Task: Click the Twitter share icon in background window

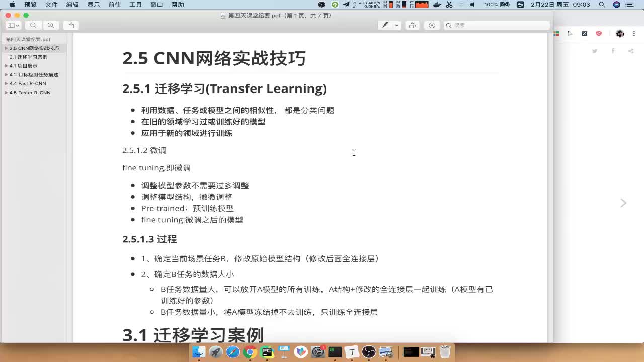Action: click(595, 51)
